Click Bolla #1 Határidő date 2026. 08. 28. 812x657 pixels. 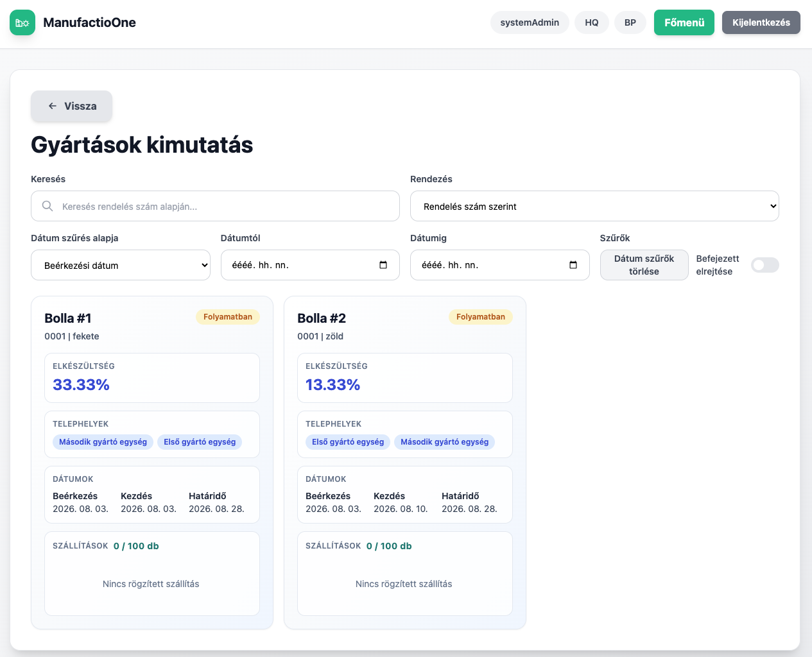click(216, 509)
